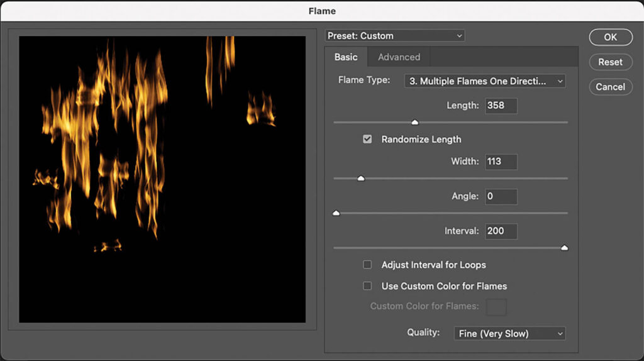Click the Width value field

tap(501, 162)
